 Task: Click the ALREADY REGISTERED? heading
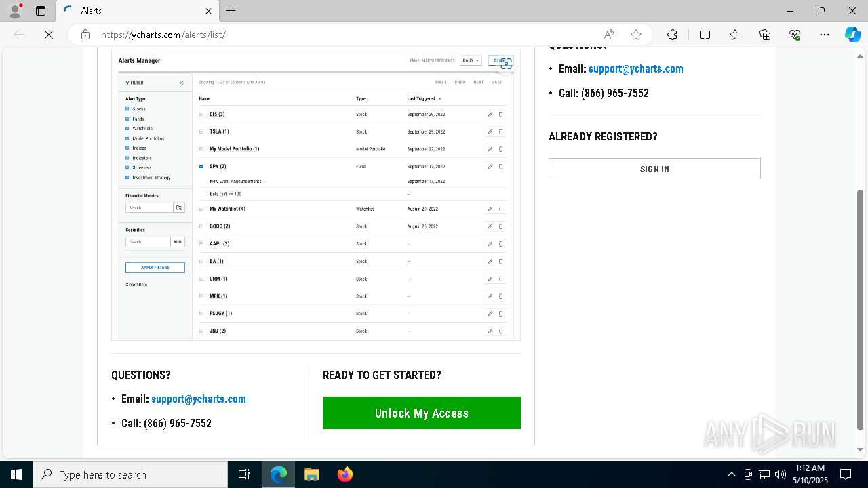(603, 136)
